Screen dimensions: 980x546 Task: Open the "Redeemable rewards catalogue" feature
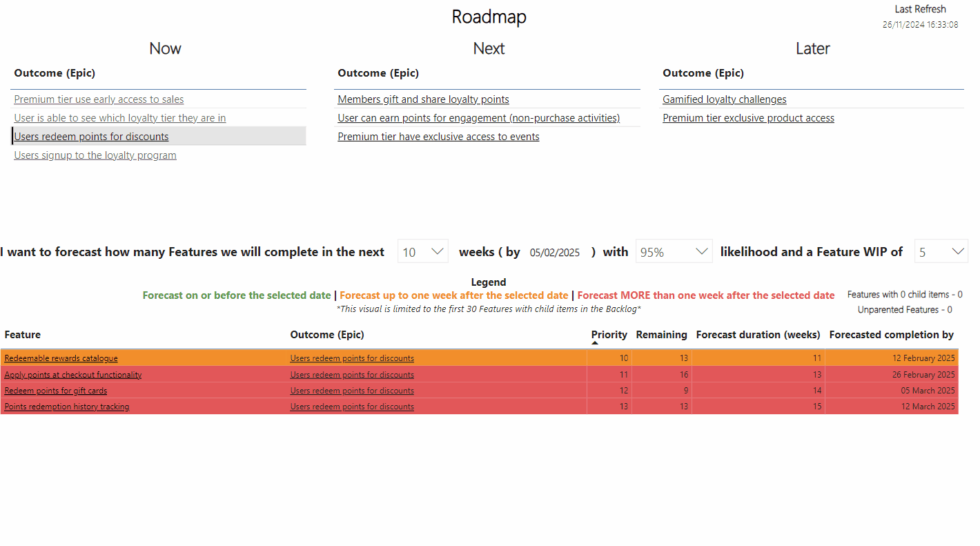pyautogui.click(x=61, y=358)
